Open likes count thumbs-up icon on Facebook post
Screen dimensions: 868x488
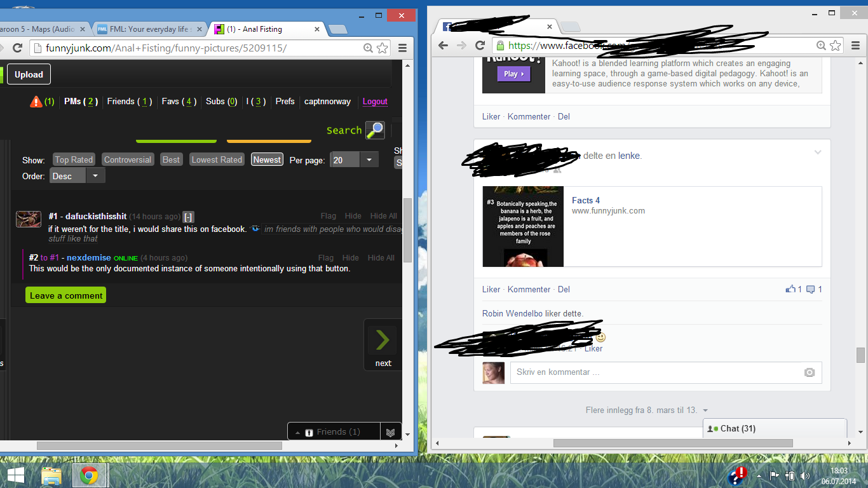click(x=790, y=289)
